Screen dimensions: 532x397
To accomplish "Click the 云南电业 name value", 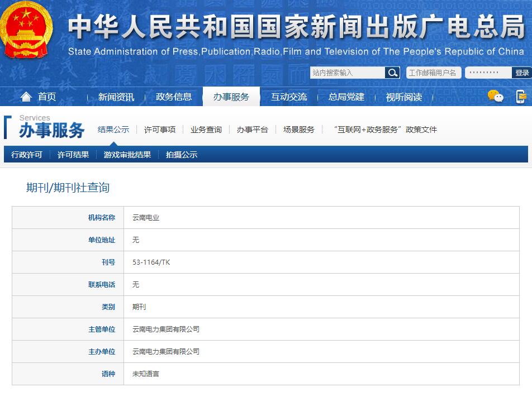I will (146, 218).
